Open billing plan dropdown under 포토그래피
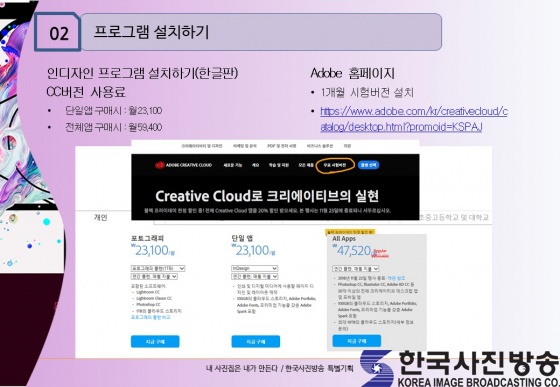This screenshot has width=560, height=387. pos(154,276)
